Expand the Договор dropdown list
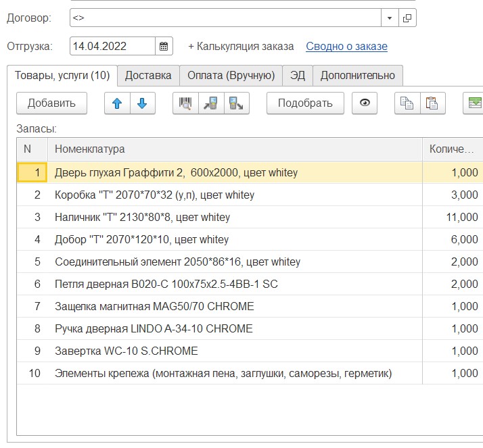 (x=390, y=18)
